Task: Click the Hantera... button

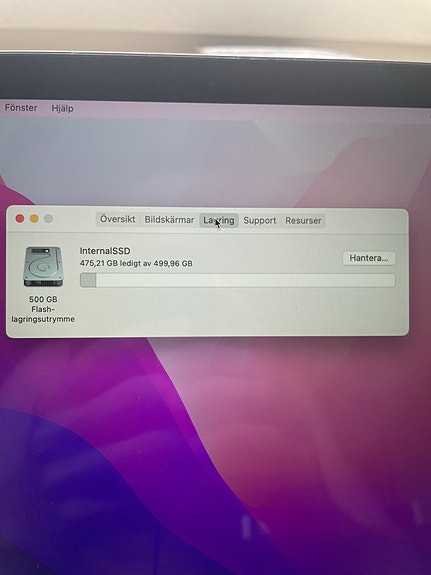Action: pos(369,258)
